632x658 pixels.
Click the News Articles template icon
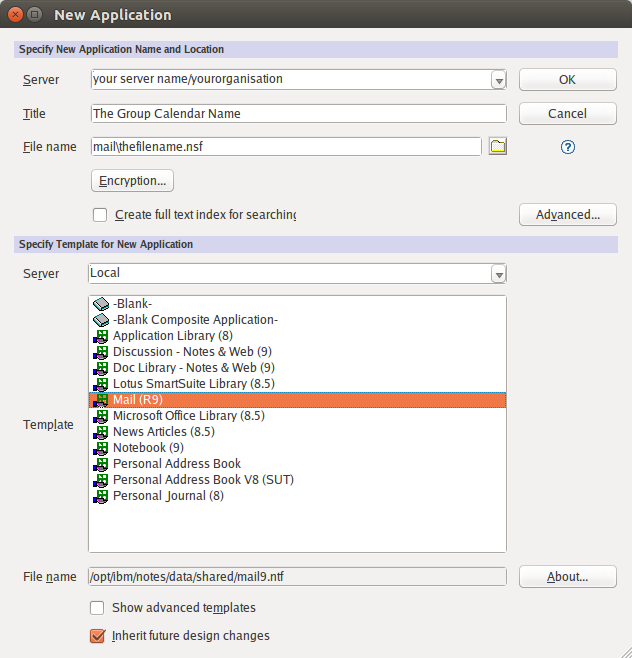pos(100,432)
